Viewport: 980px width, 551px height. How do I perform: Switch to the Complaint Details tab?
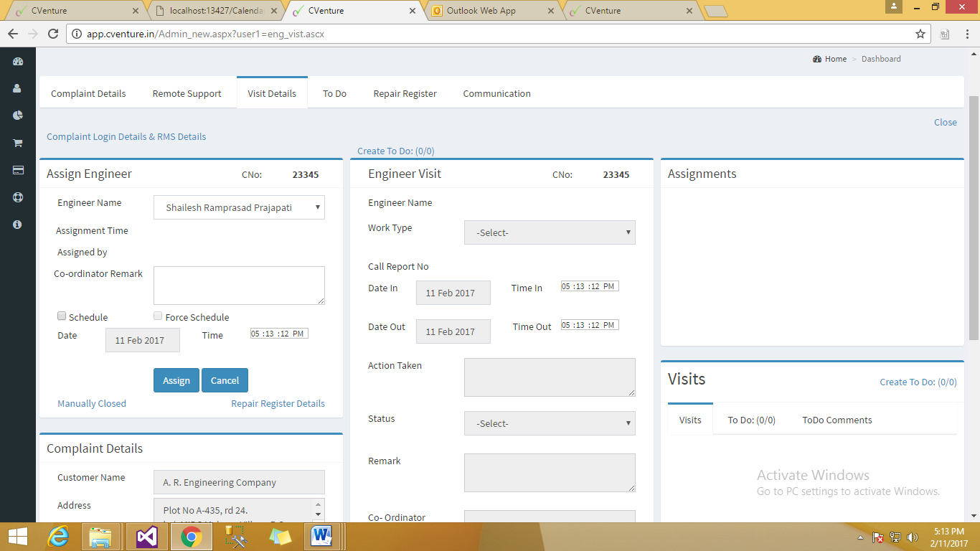coord(88,93)
